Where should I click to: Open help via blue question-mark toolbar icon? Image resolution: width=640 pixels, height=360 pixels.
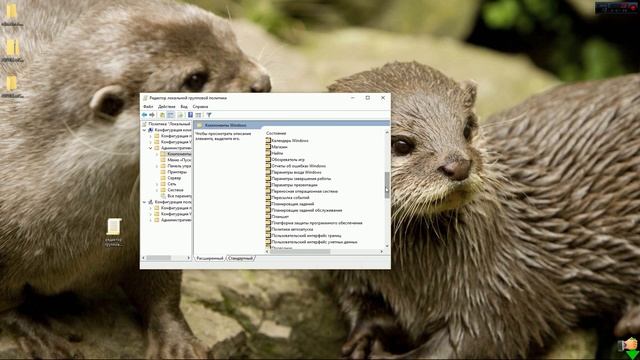click(190, 115)
